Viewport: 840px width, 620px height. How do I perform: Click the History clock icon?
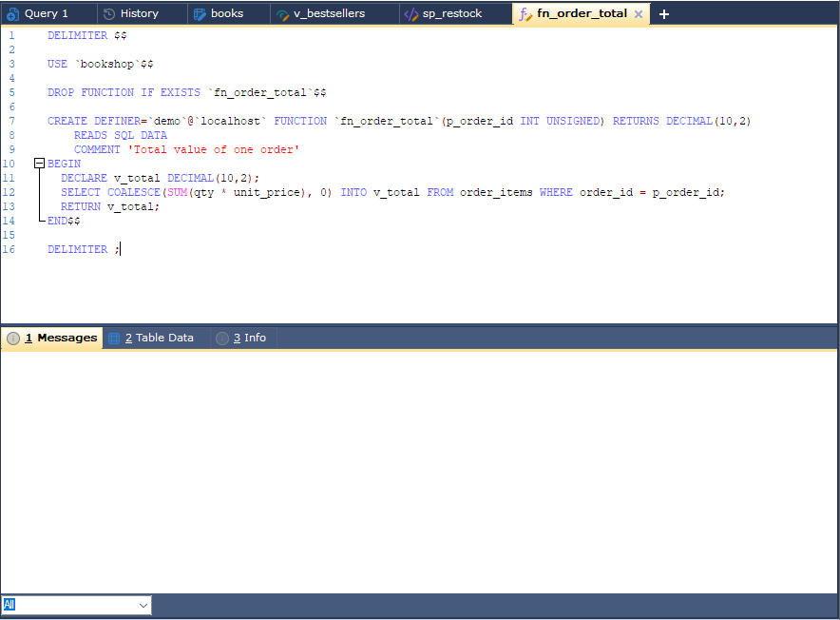point(109,14)
